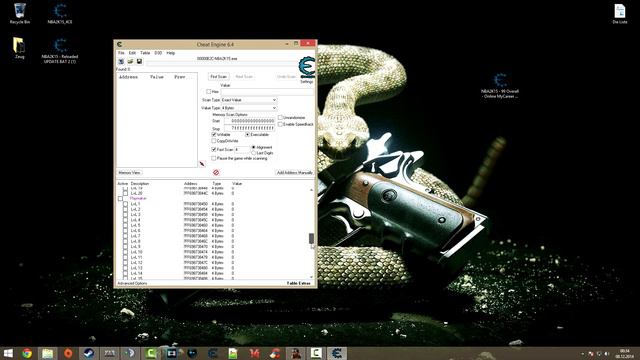Select the Die Liste desktop file

tap(620, 13)
